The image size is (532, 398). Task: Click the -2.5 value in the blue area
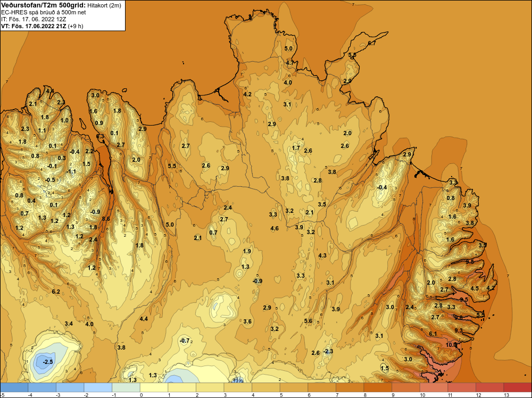click(x=48, y=362)
